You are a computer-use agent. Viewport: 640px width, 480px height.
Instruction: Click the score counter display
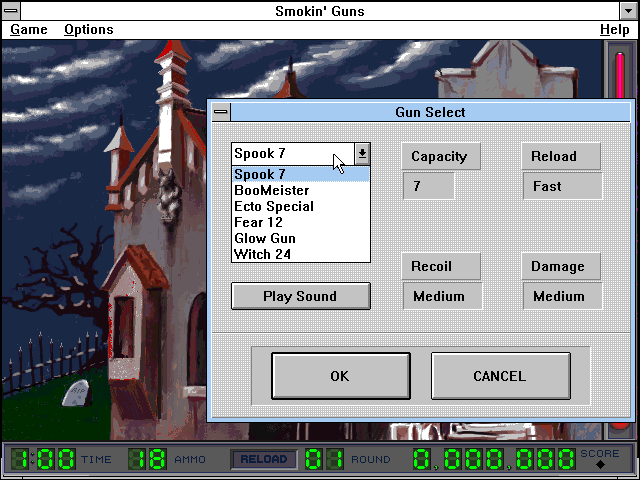click(494, 459)
